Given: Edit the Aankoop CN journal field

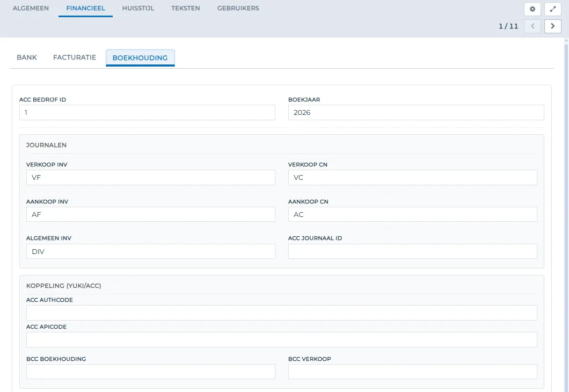Looking at the screenshot, I should tap(413, 214).
